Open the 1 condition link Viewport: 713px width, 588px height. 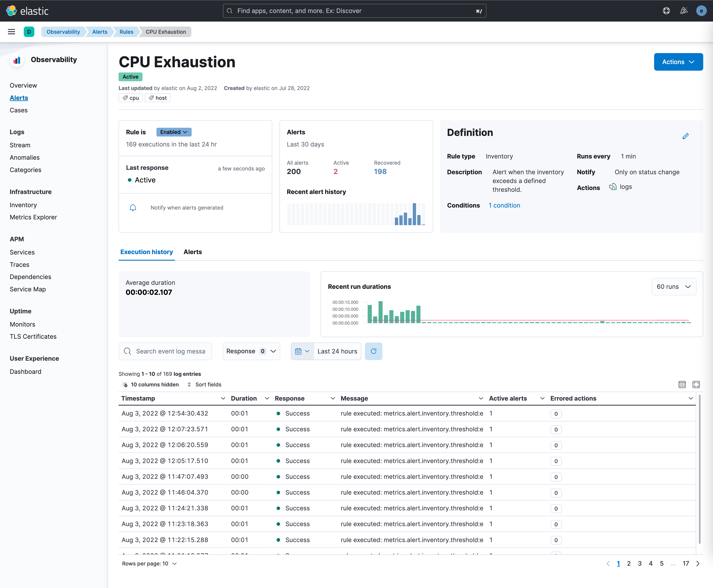504,205
